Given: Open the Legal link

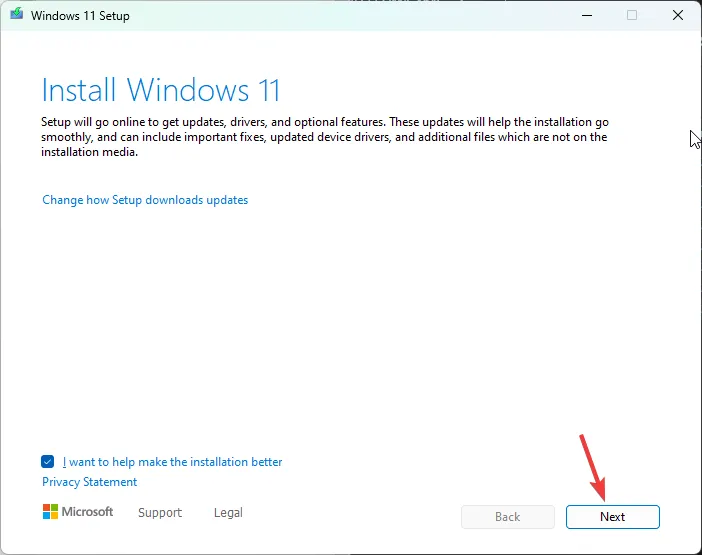Looking at the screenshot, I should tap(228, 512).
